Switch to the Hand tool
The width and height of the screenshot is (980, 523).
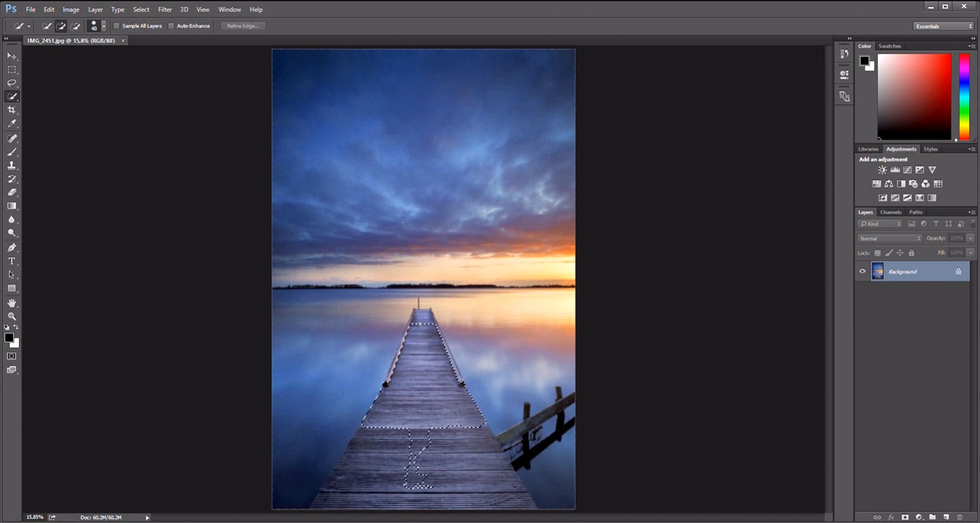[12, 303]
